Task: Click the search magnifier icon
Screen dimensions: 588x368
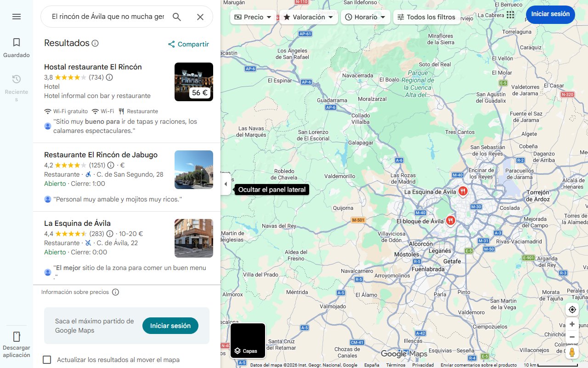Action: (177, 16)
